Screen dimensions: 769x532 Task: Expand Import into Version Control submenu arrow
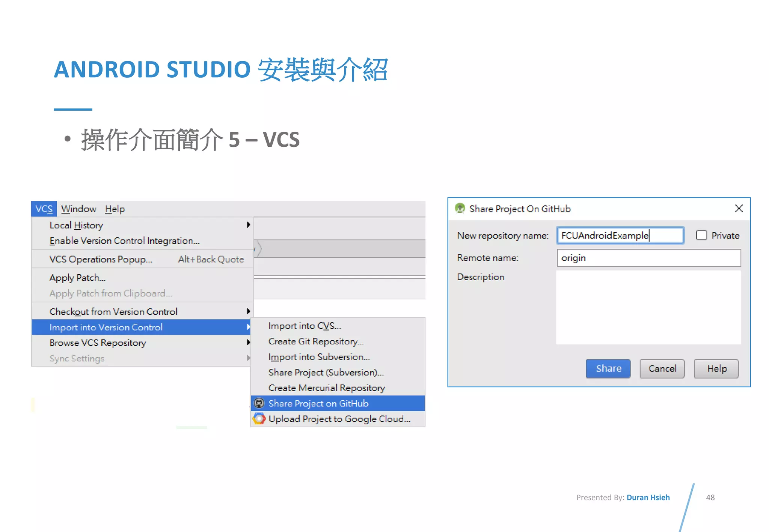click(x=248, y=327)
